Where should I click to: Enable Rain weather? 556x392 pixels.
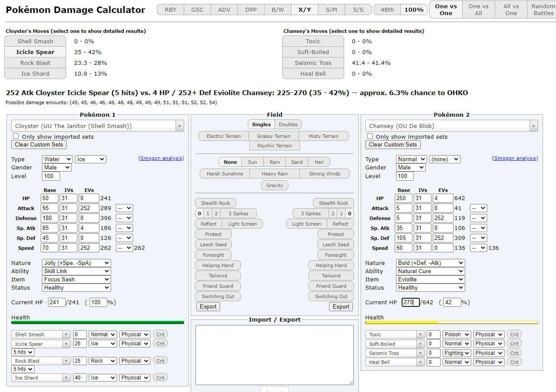pos(275,162)
